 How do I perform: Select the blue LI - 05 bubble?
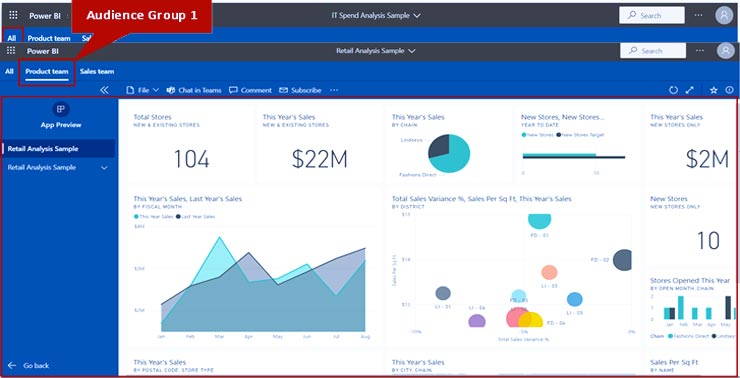[x=574, y=299]
